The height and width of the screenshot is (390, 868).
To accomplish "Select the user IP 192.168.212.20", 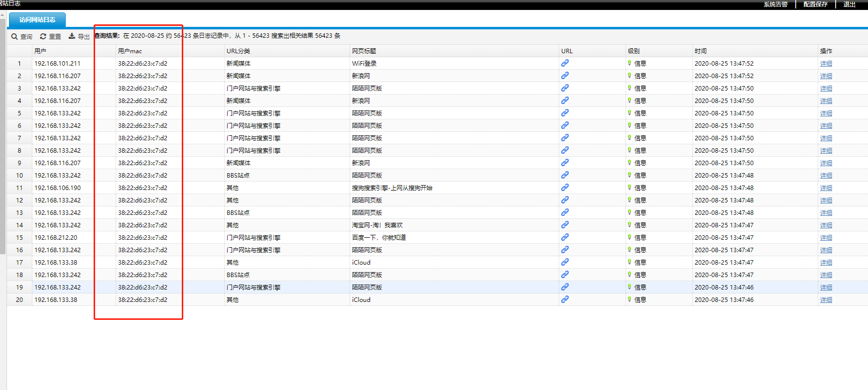I will (x=56, y=238).
